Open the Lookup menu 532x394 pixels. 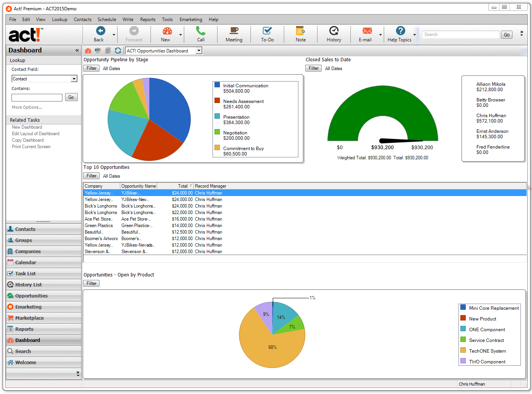click(60, 20)
